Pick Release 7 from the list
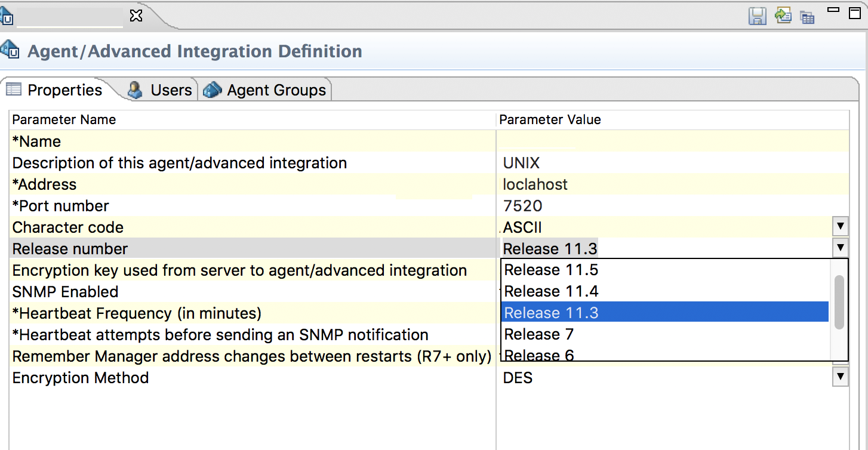This screenshot has width=868, height=450. [538, 334]
